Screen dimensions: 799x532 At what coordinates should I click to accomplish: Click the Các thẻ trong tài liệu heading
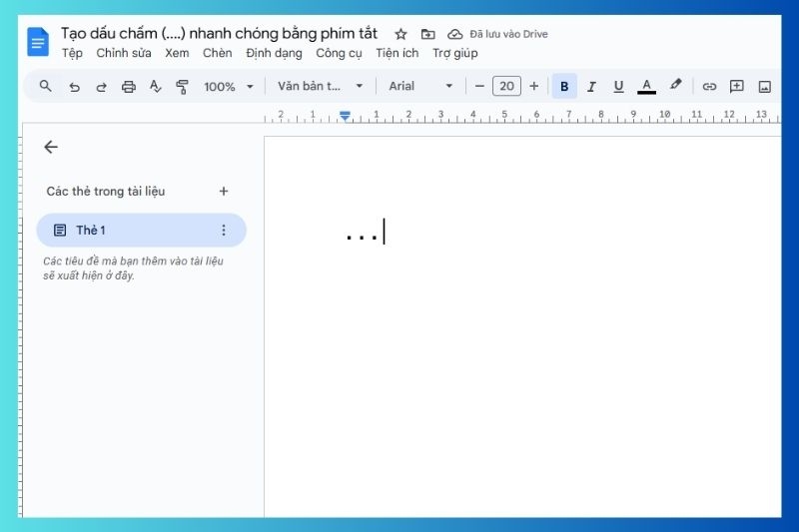click(x=106, y=192)
